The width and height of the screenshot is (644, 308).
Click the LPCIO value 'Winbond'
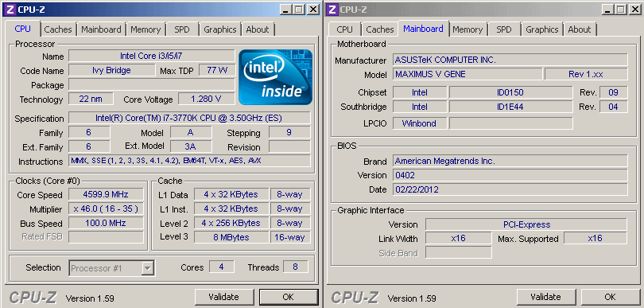(420, 123)
